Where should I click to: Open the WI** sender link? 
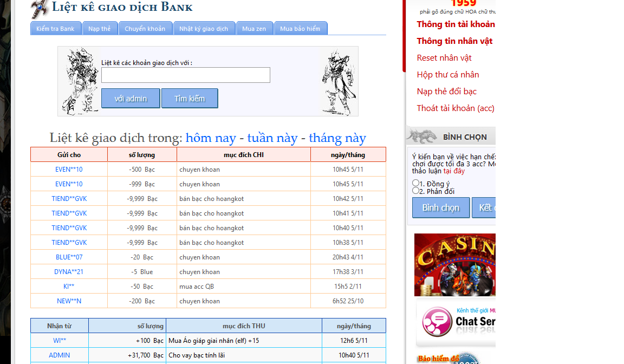pyautogui.click(x=60, y=341)
